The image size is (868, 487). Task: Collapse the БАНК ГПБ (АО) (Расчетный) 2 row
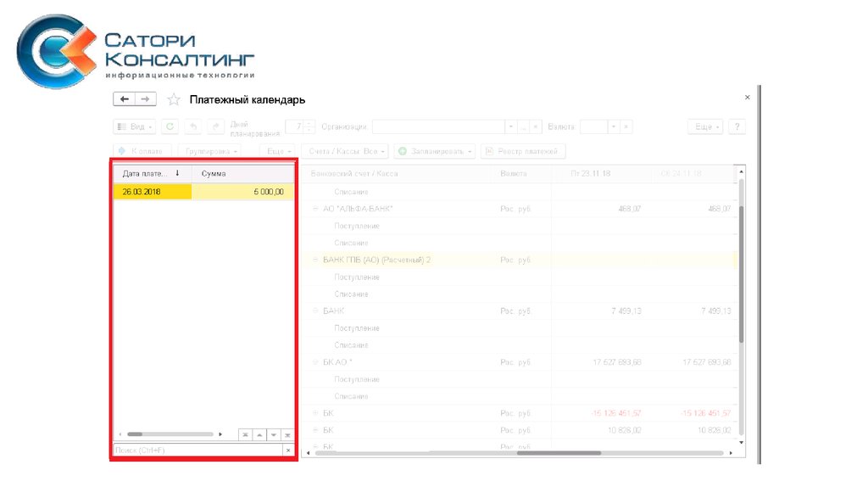pos(317,260)
